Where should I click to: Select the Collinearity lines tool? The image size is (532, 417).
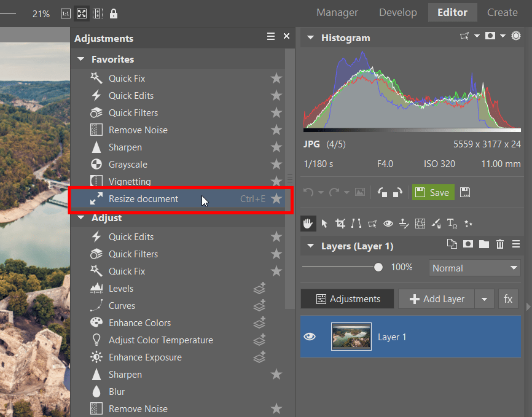coord(356,224)
